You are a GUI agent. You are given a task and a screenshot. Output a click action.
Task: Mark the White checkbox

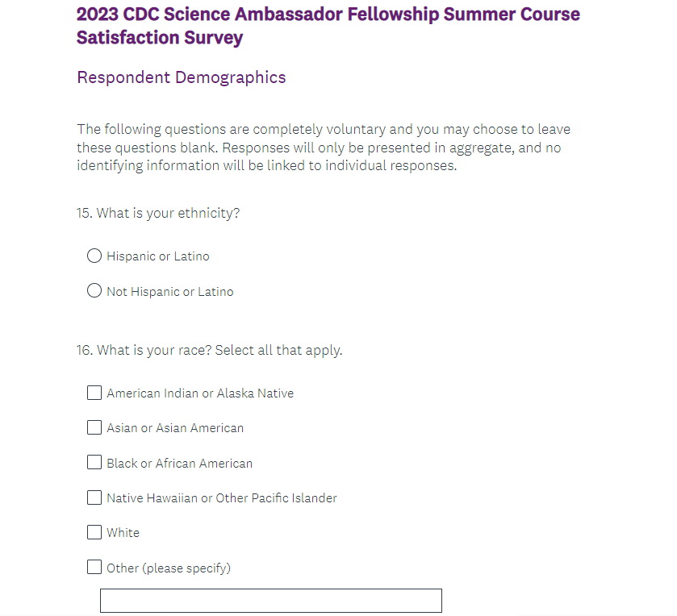click(x=94, y=532)
